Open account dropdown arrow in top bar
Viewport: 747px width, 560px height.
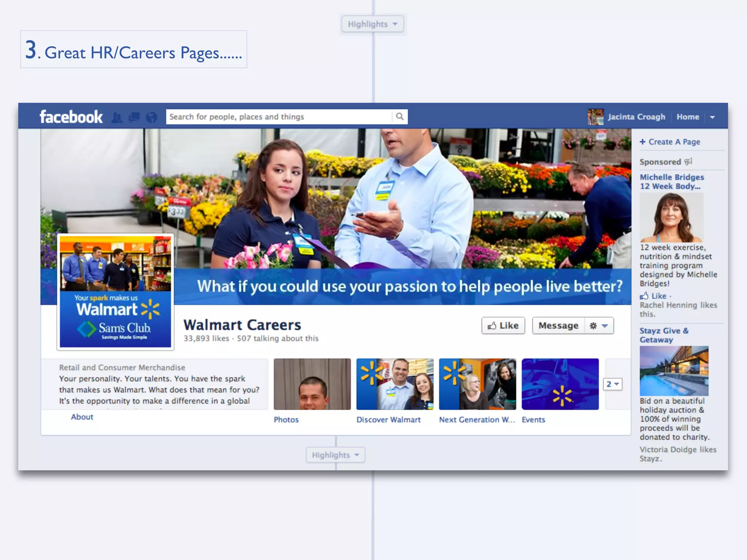(x=712, y=117)
